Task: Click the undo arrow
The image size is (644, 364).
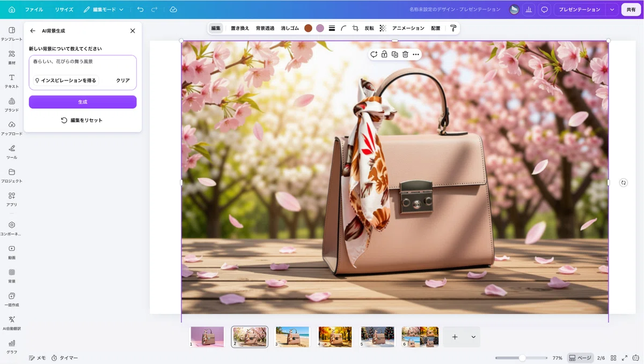Action: click(141, 10)
